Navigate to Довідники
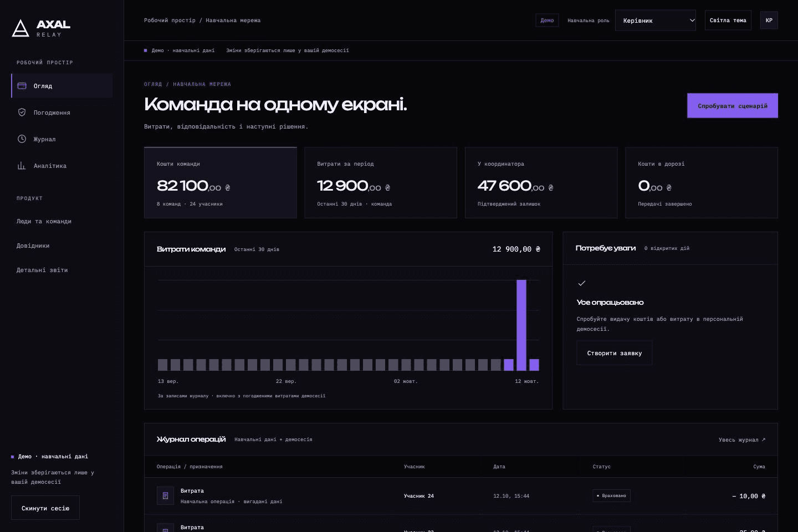Screen dimensions: 798x532 [33, 245]
